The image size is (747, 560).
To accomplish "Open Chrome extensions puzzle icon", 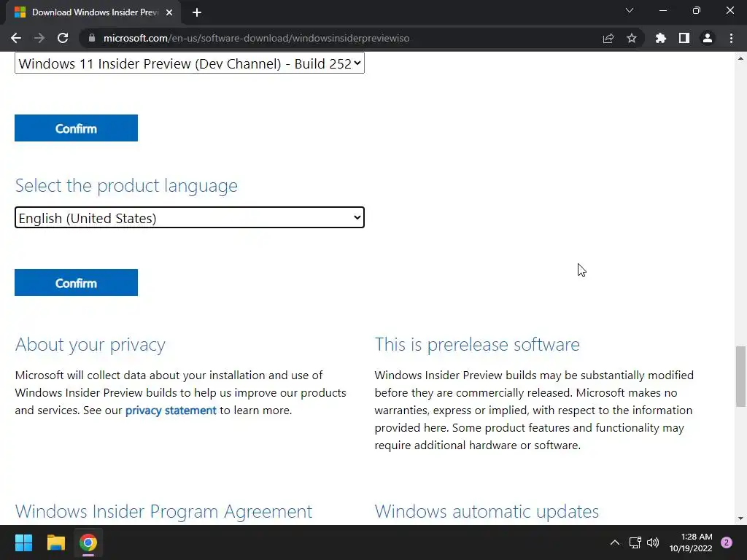I will pyautogui.click(x=661, y=38).
